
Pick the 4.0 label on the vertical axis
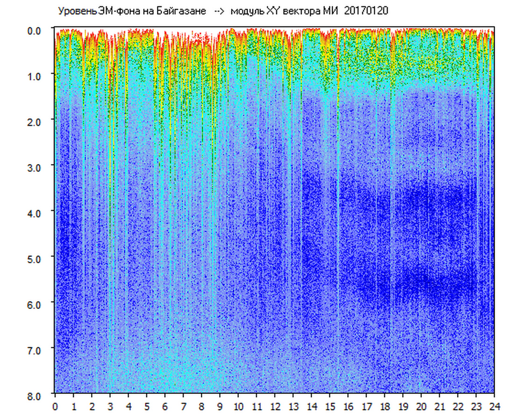(x=36, y=212)
